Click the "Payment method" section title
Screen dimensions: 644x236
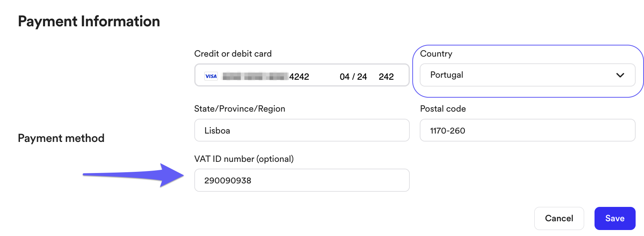tap(61, 138)
